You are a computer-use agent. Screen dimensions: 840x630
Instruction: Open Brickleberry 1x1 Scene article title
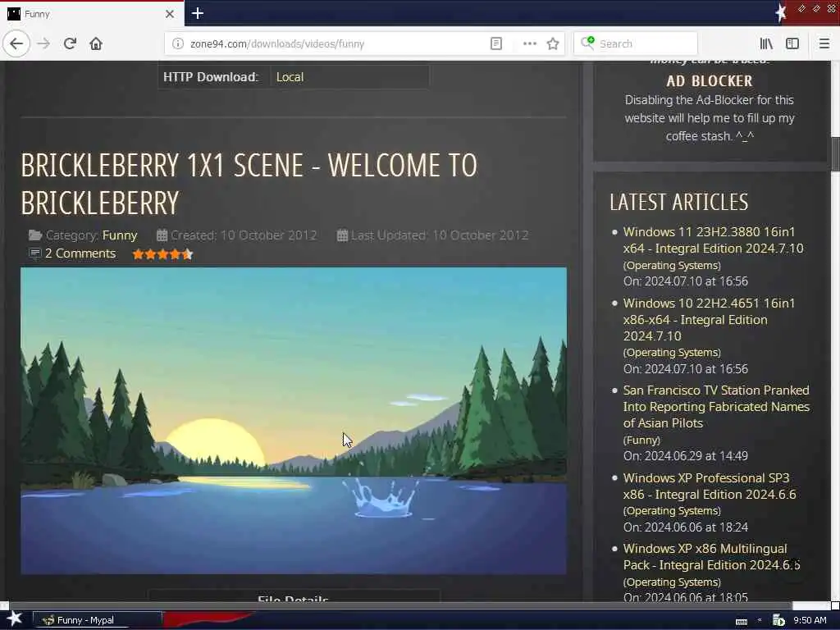(x=249, y=184)
